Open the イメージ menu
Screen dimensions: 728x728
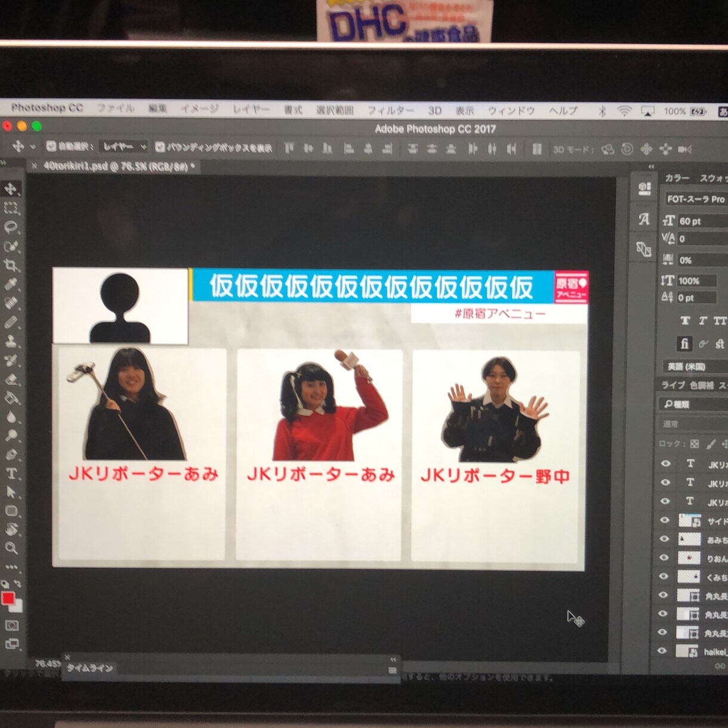coord(199,109)
